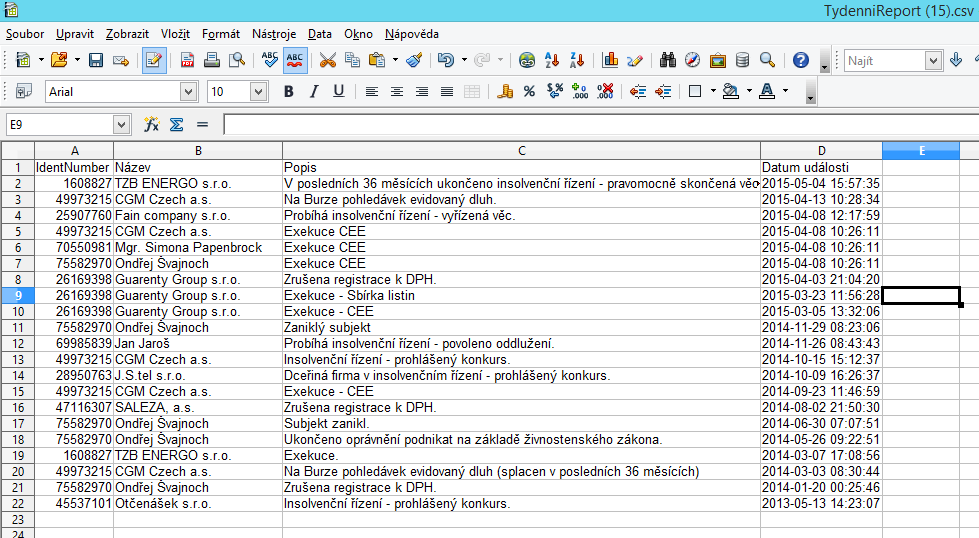Viewport: 979px width, 538px height.
Task: Align cell text right
Action: 421,92
